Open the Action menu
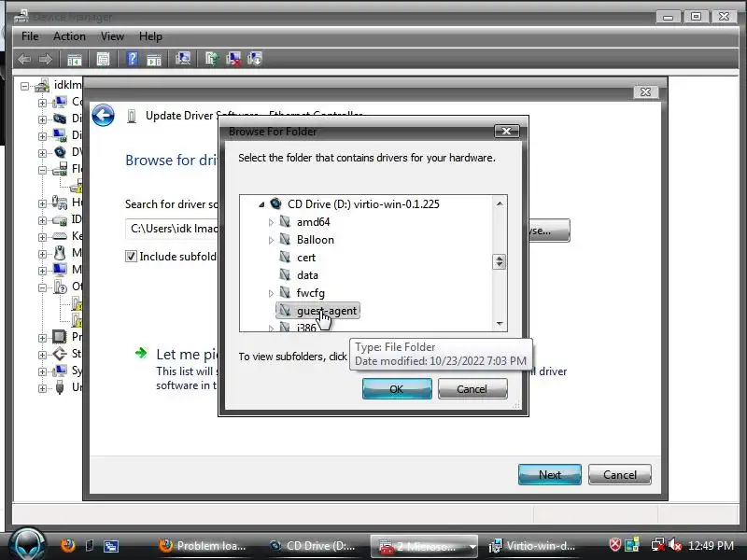Viewport: 747px width, 560px height. pyautogui.click(x=69, y=36)
